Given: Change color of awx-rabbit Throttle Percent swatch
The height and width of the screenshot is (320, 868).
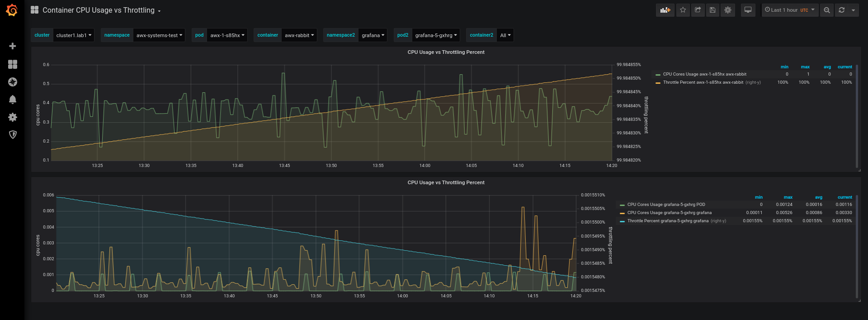Looking at the screenshot, I should pyautogui.click(x=658, y=83).
